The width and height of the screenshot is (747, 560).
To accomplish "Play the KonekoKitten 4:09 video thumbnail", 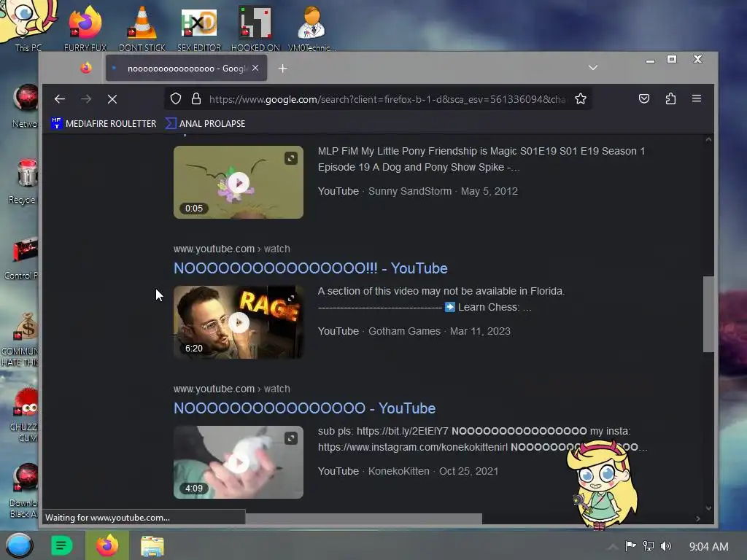I will point(239,462).
